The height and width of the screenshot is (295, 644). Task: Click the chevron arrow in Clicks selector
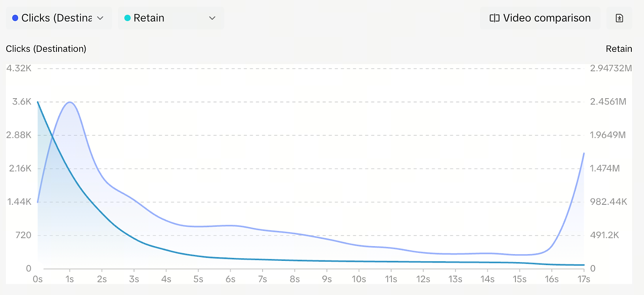[100, 18]
